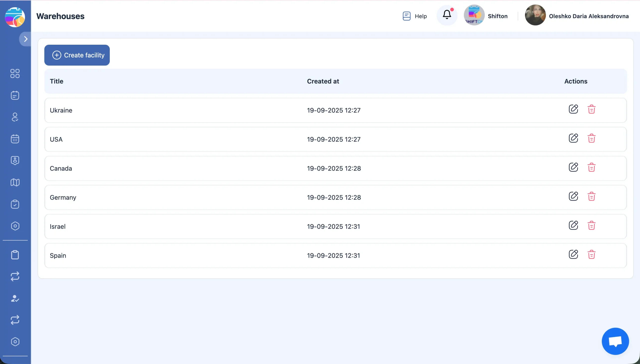
Task: Click edit icon for Canada
Action: pyautogui.click(x=573, y=167)
